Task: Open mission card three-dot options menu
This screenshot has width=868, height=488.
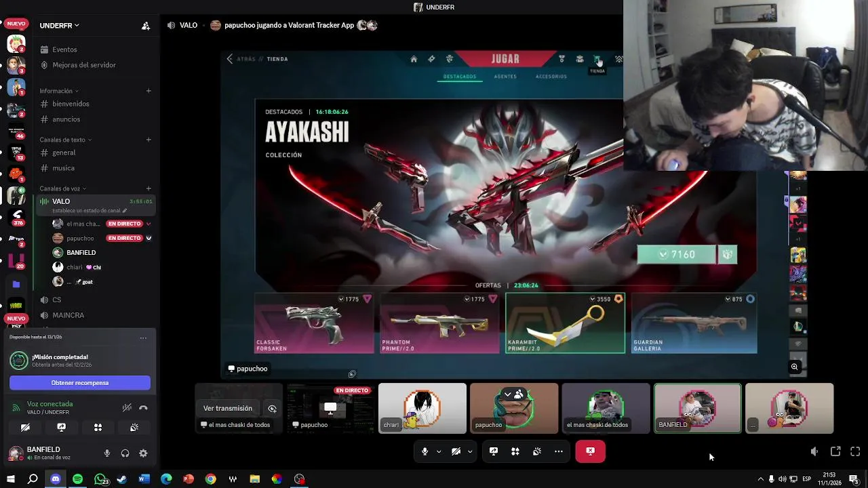Action: tap(143, 338)
